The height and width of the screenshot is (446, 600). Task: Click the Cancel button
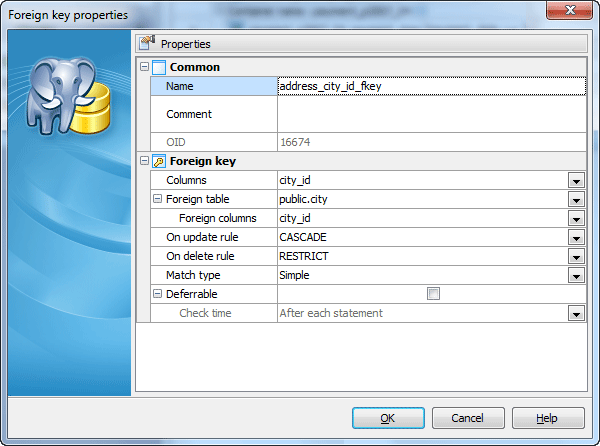467,418
